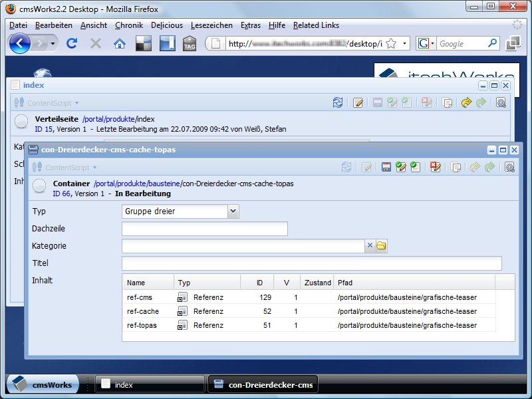Open the Delicious checkerboard bookmarks icon

point(144,43)
